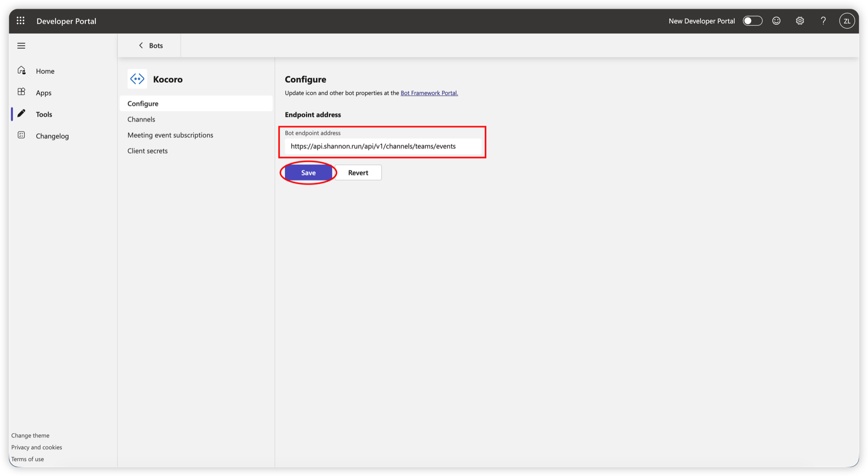
Task: Select Configure in the bot menu
Action: tap(196, 103)
